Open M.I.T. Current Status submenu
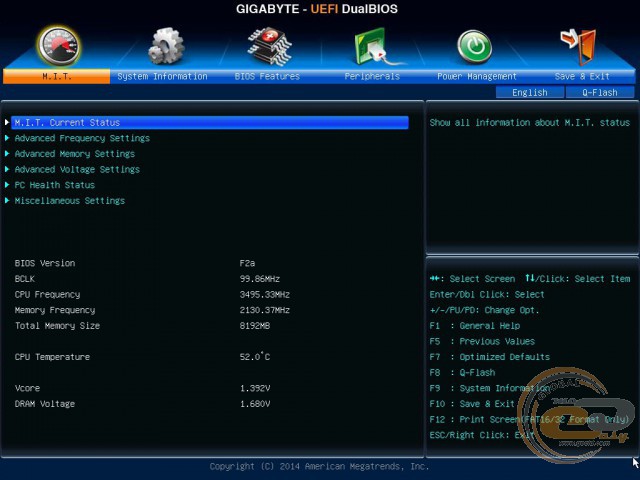The image size is (640, 480). pyautogui.click(x=210, y=122)
